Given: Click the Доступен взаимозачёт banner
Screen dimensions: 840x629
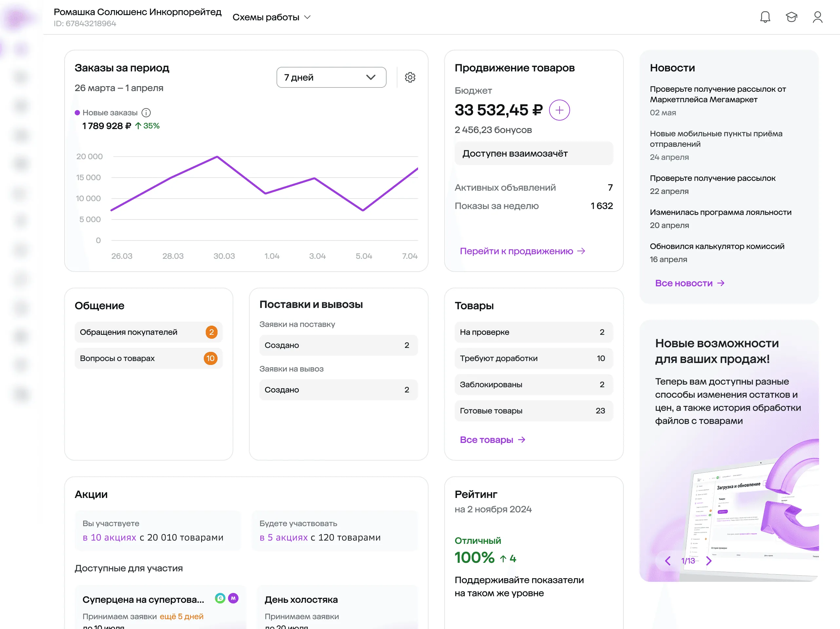Looking at the screenshot, I should (x=534, y=153).
